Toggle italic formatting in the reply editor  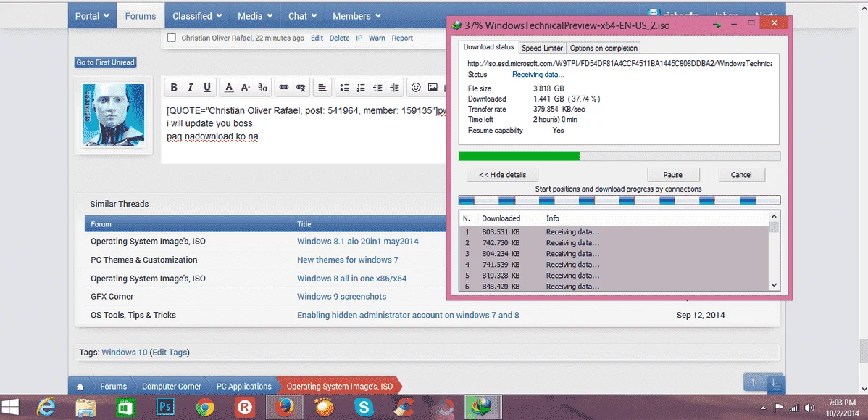coord(191,88)
